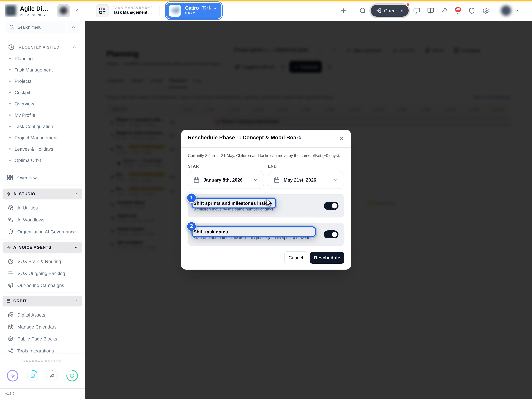Screen dimensions: 532x399
Task: Click the wrench tools icon in top bar
Action: coord(444,11)
